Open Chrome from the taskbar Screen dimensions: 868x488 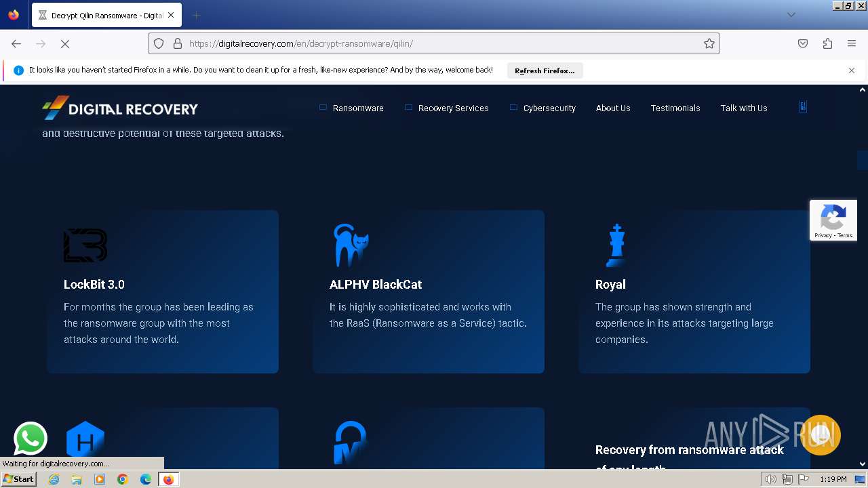pyautogui.click(x=123, y=479)
